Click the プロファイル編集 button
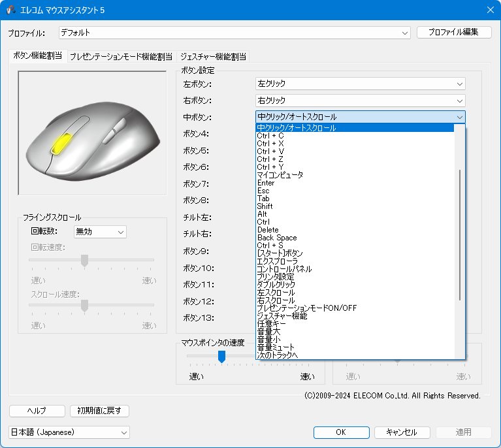This screenshot has height=448, width=501. 454,32
